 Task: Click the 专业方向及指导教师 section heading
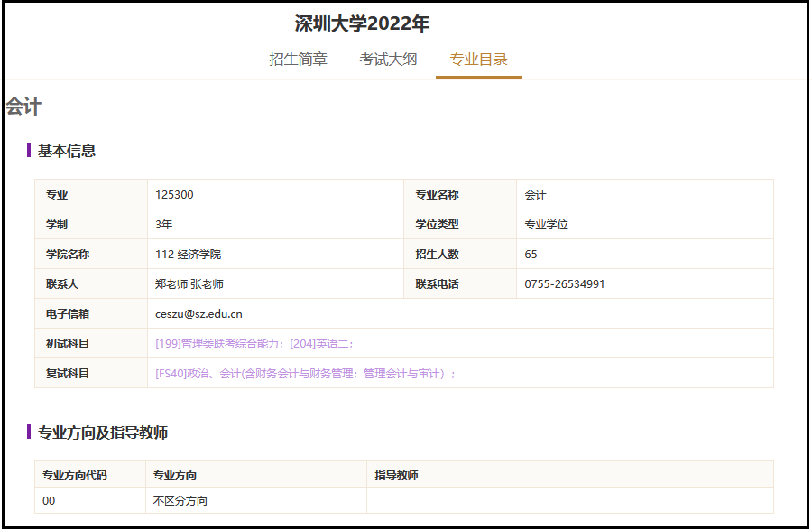(x=103, y=432)
